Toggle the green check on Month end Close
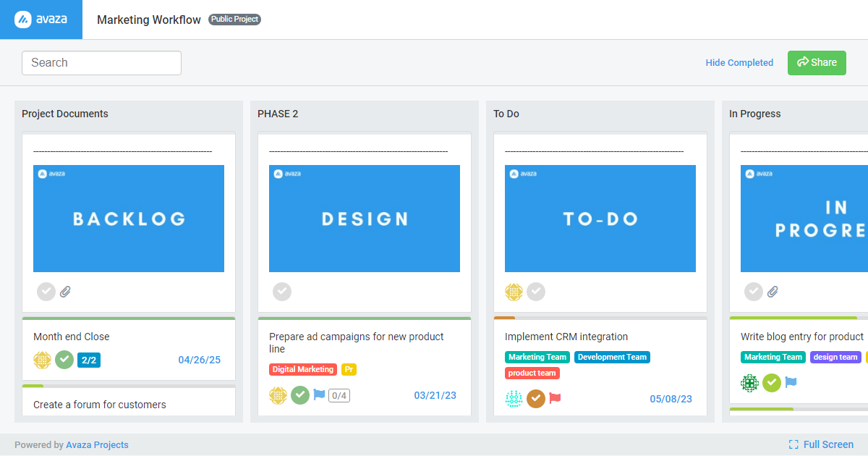 64,360
